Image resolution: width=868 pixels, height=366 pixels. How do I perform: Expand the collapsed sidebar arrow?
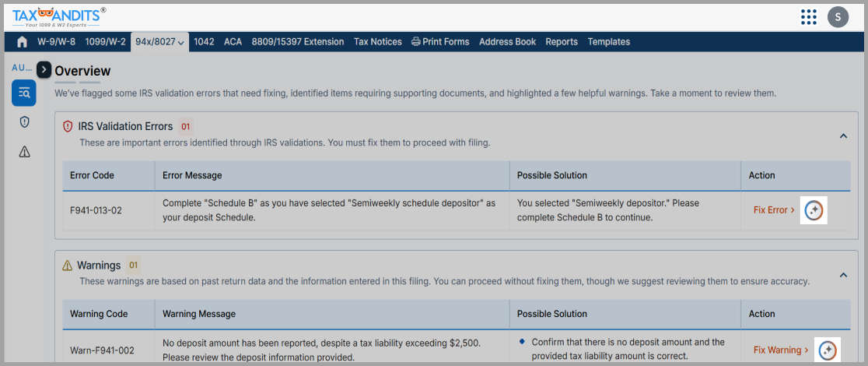click(44, 70)
